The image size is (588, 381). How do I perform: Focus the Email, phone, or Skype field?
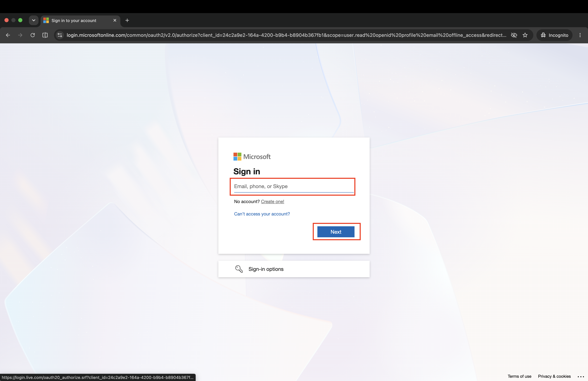[x=294, y=186]
